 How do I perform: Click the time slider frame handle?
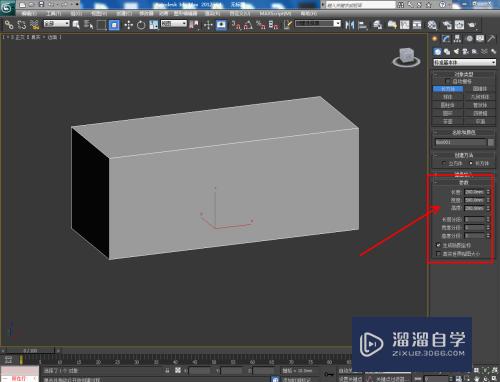click(31, 351)
